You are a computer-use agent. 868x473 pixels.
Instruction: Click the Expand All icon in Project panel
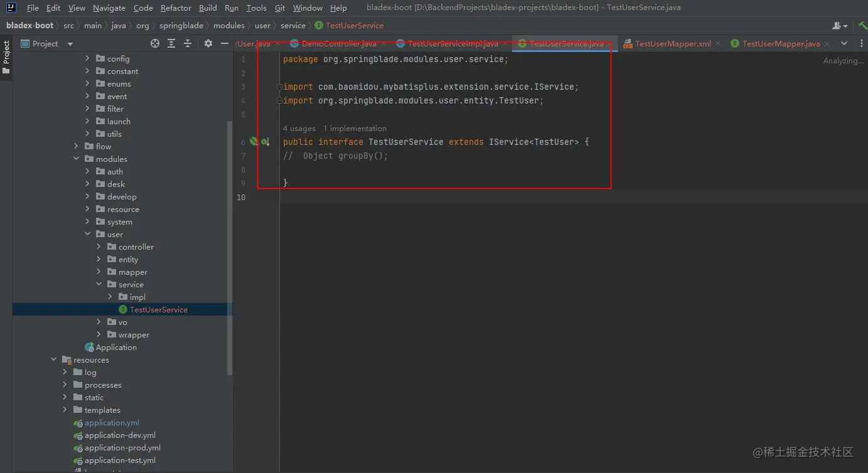pyautogui.click(x=171, y=43)
